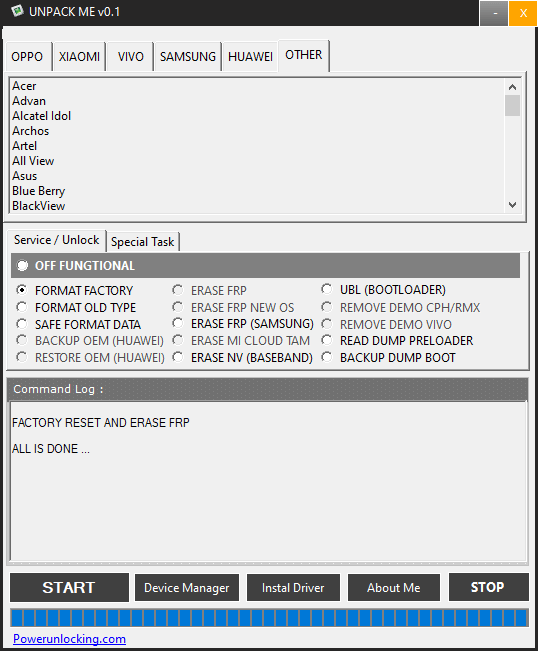
Task: Select UBL (BOOTLOADER) option
Action: pyautogui.click(x=327, y=289)
